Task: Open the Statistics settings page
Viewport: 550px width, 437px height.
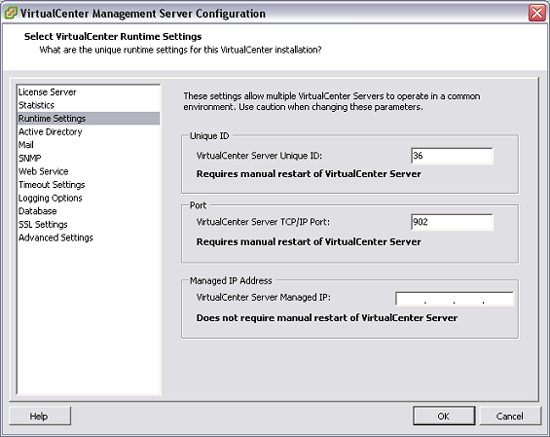Action: [36, 105]
